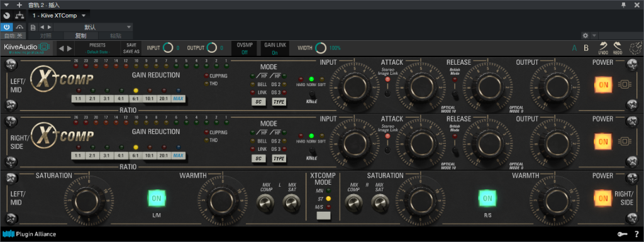Click Right/Side SC mode button
Image resolution: width=644 pixels, height=242 pixels.
tap(258, 158)
